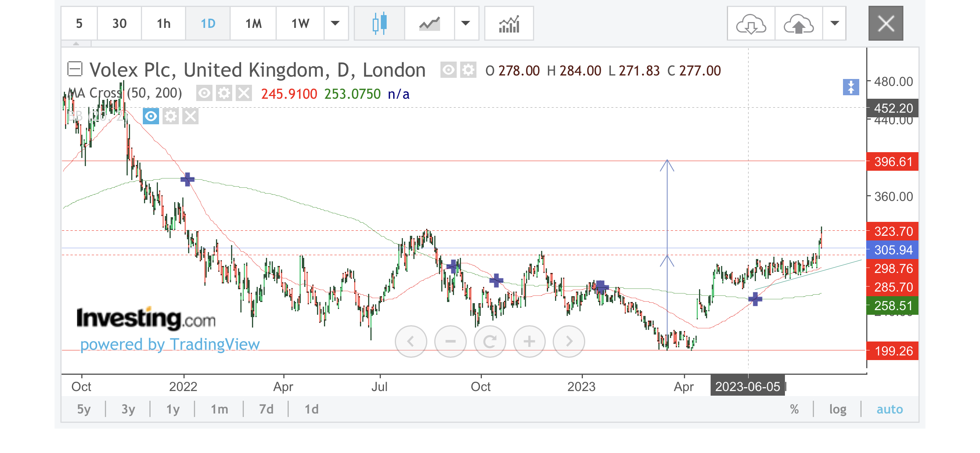Image resolution: width=980 pixels, height=453 pixels.
Task: Open MA Cross indicator settings gear
Action: point(224,93)
